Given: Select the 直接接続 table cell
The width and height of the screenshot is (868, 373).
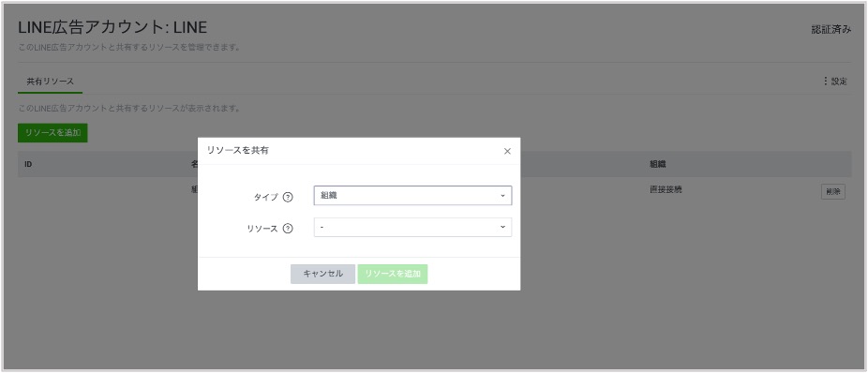Looking at the screenshot, I should (666, 189).
